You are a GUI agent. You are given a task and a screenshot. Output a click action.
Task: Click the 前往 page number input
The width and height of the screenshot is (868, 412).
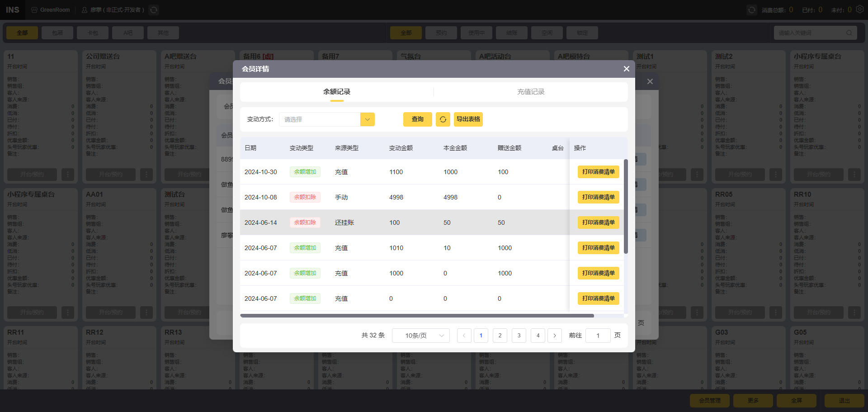click(598, 336)
